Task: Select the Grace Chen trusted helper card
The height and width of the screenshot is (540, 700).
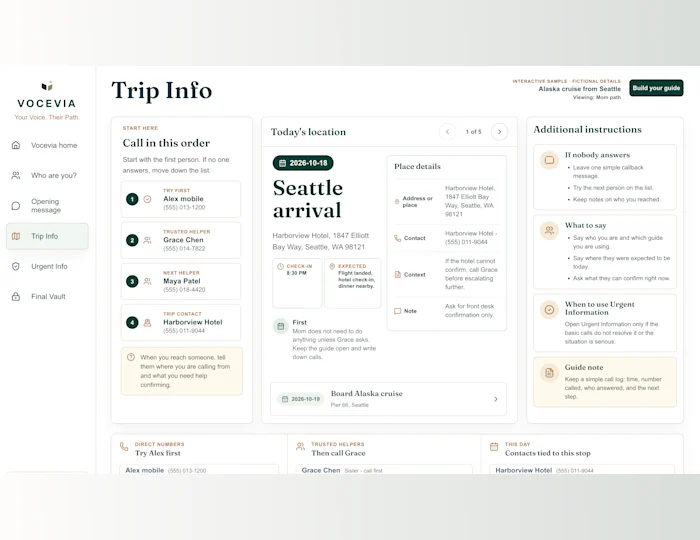Action: tap(181, 240)
